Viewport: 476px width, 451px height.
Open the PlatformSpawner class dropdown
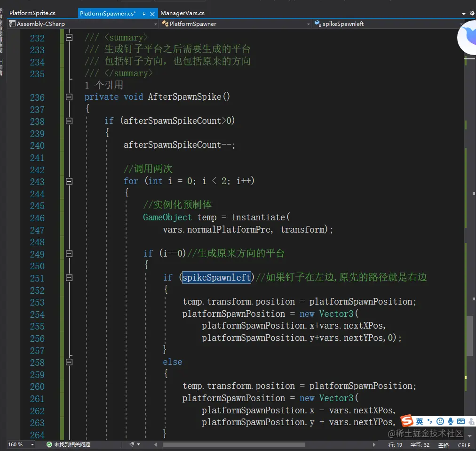point(236,24)
